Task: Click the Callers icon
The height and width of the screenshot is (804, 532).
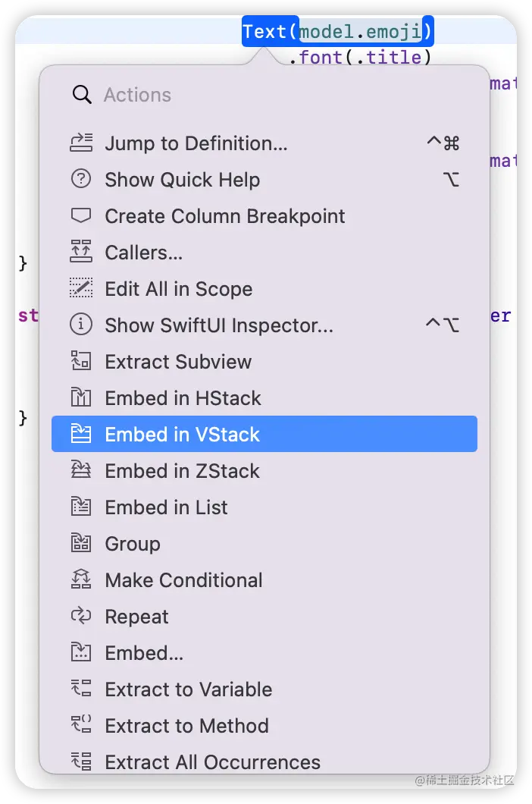Action: click(81, 252)
